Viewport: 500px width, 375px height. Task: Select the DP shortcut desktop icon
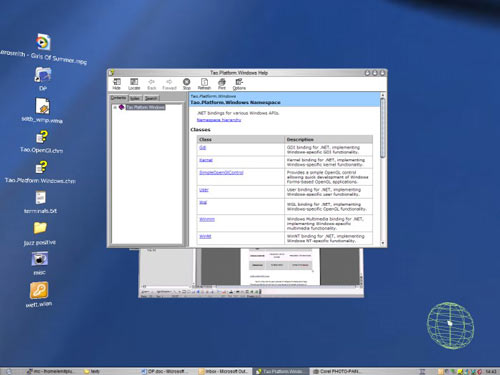pos(43,75)
